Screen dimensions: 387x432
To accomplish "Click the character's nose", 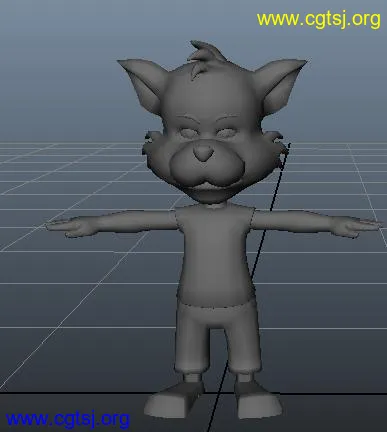I will pos(203,152).
